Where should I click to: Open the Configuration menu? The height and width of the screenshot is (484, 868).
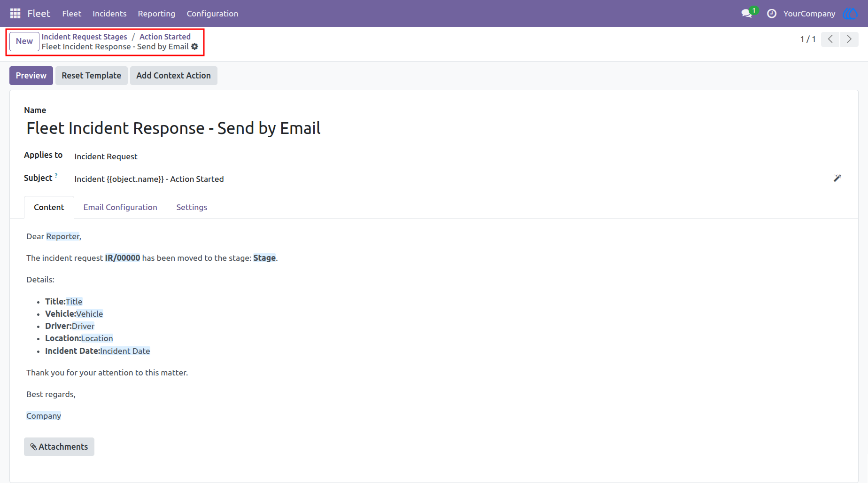212,14
